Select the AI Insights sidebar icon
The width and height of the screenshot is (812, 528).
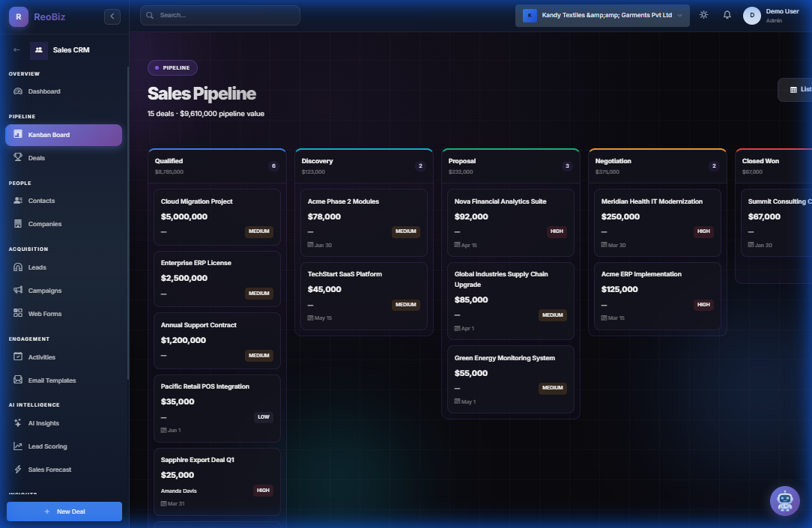16,423
